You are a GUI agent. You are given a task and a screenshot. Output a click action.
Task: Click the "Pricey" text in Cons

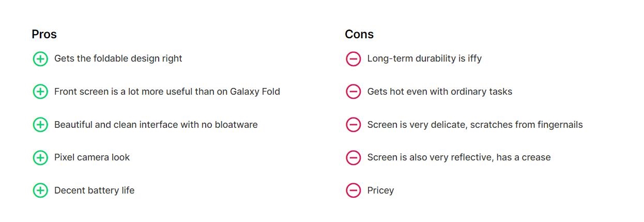tap(380, 190)
